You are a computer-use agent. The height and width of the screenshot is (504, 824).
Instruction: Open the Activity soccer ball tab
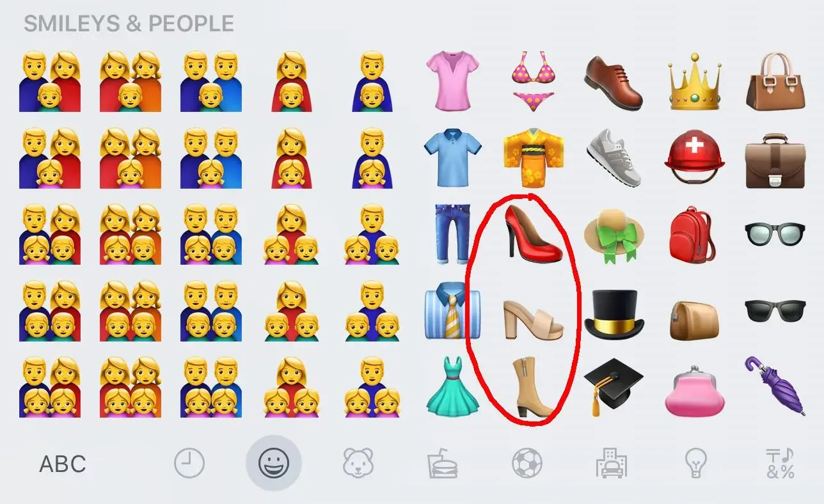tap(527, 463)
